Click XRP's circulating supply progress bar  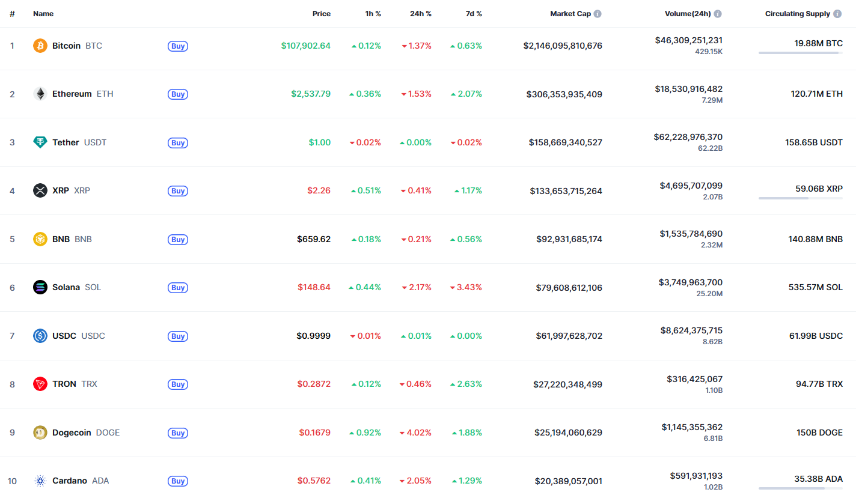(x=801, y=198)
